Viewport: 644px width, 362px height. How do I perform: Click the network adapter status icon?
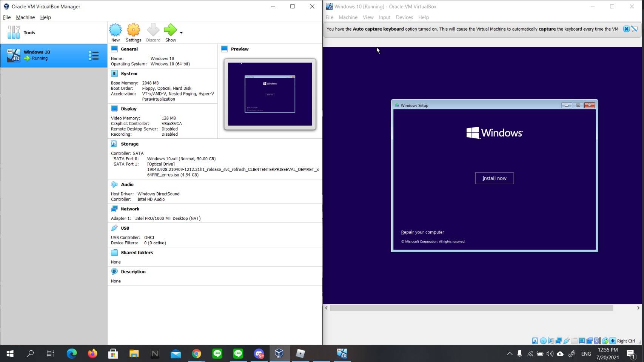pyautogui.click(x=559, y=341)
